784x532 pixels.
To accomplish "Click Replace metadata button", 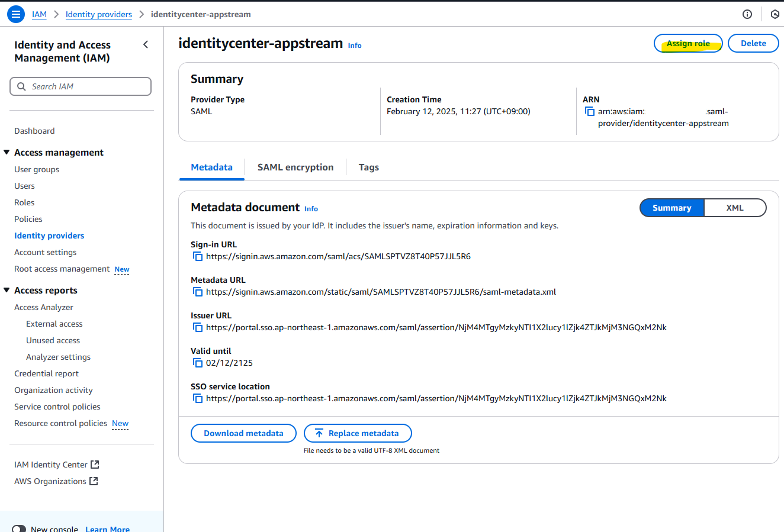I will (358, 433).
